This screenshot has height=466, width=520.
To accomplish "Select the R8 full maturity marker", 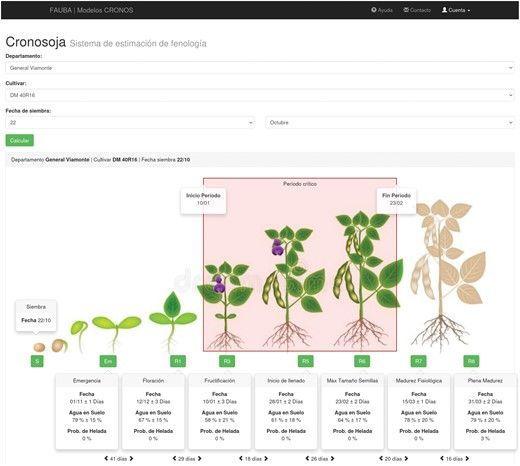I will 471,361.
